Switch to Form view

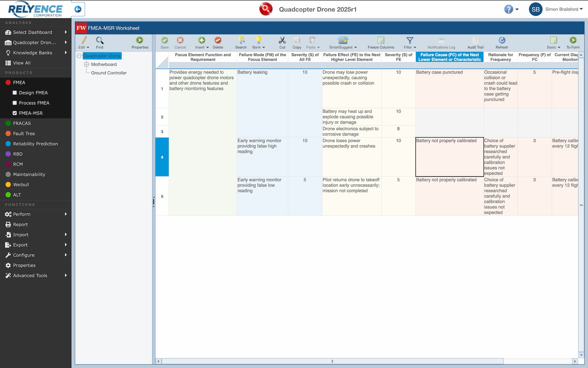click(x=573, y=42)
